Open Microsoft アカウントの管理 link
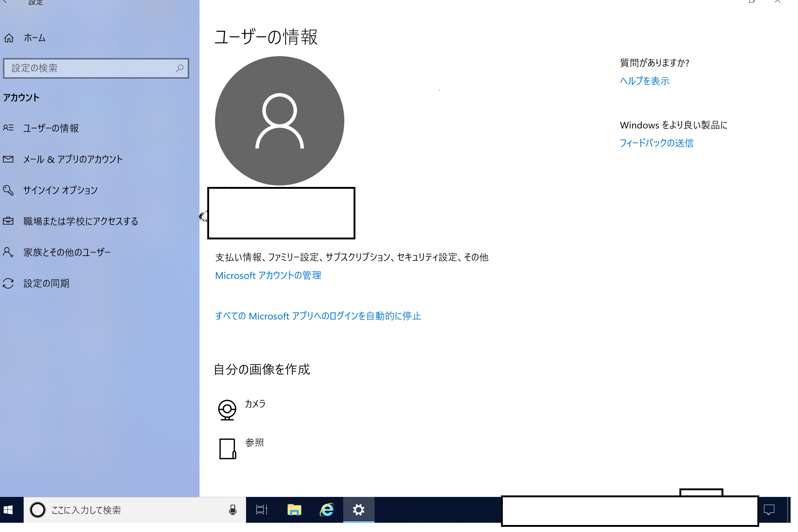The image size is (798, 532). [x=268, y=276]
